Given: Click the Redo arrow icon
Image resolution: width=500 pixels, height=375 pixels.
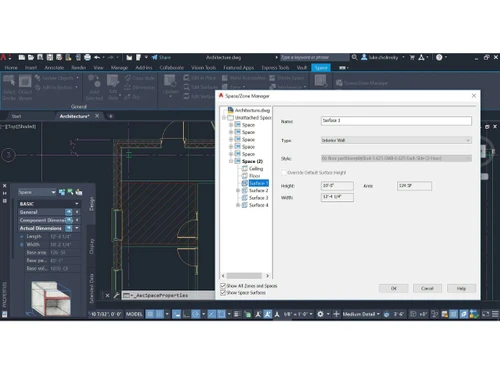Looking at the screenshot, I should 110,57.
